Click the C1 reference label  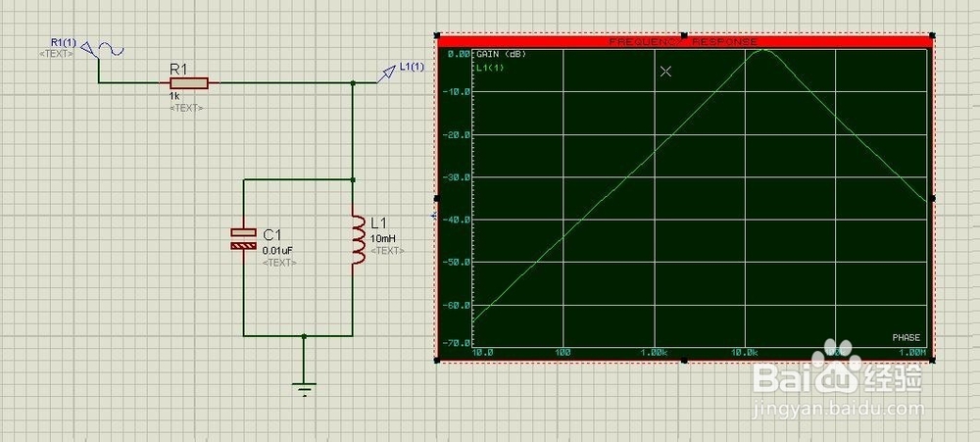272,234
